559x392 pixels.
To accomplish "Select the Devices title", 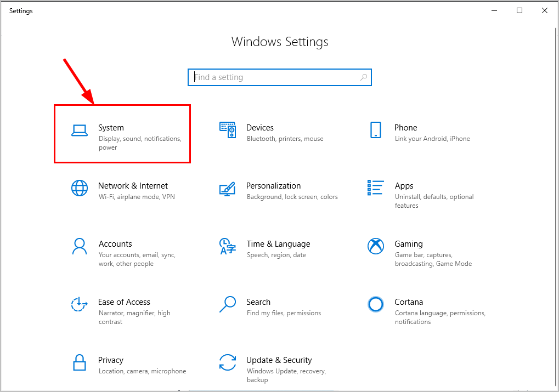I will (260, 128).
